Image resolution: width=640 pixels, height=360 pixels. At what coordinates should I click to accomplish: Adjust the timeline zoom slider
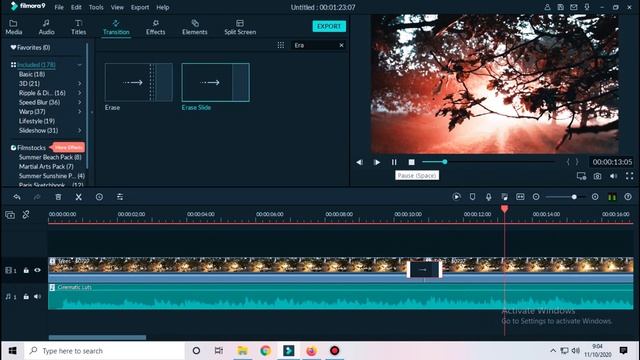point(566,197)
